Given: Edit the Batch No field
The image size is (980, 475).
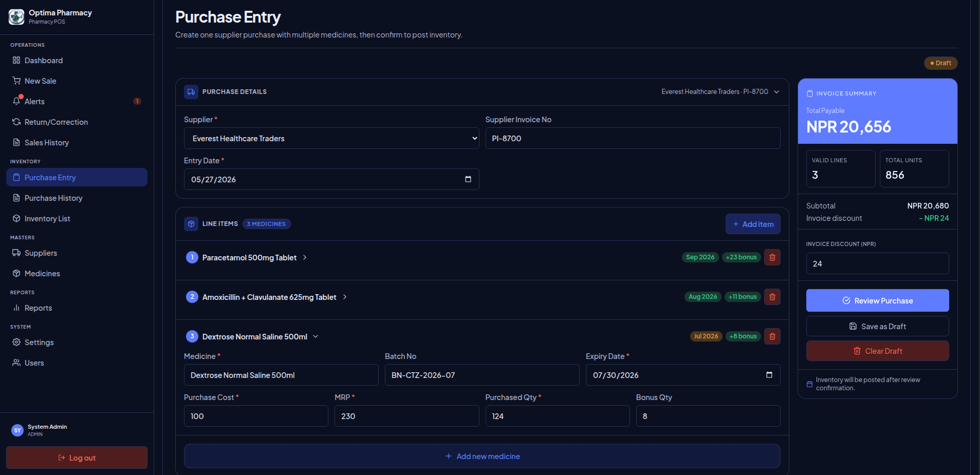Looking at the screenshot, I should tap(482, 375).
